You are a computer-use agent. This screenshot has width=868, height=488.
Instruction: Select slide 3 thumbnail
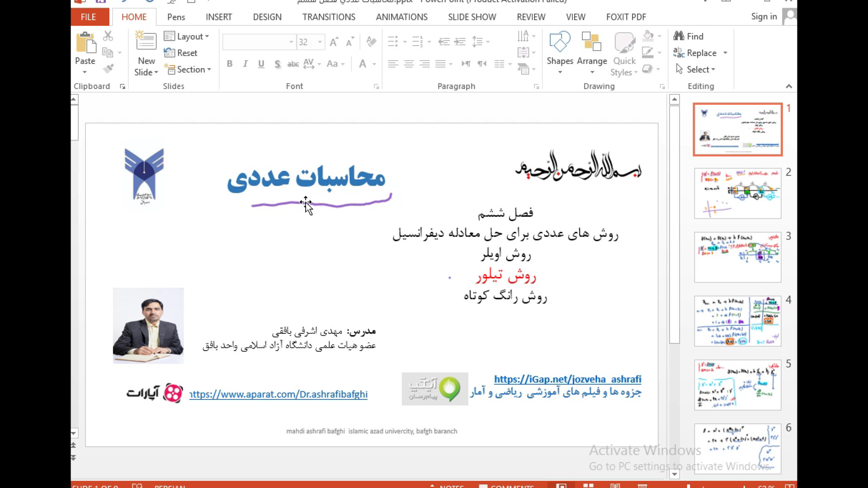[x=737, y=257]
